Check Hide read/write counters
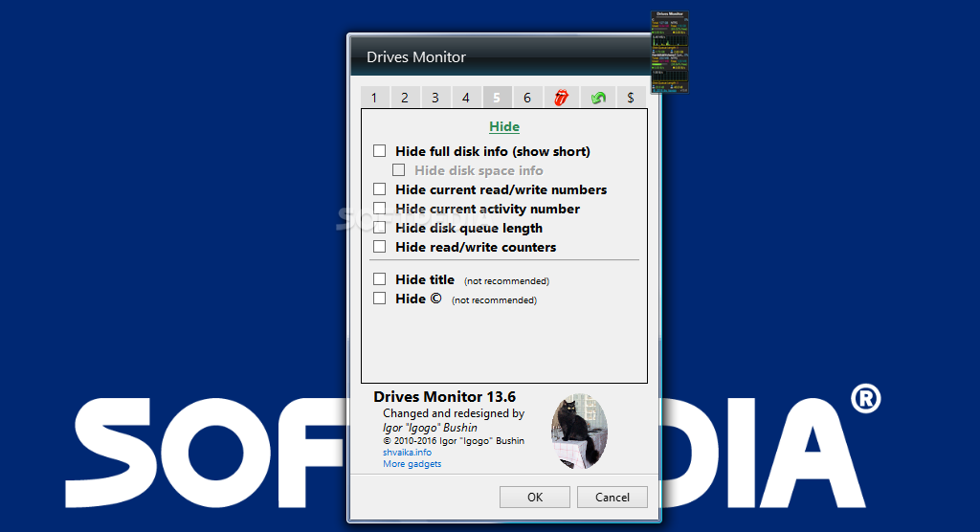This screenshot has width=980, height=532. point(379,246)
